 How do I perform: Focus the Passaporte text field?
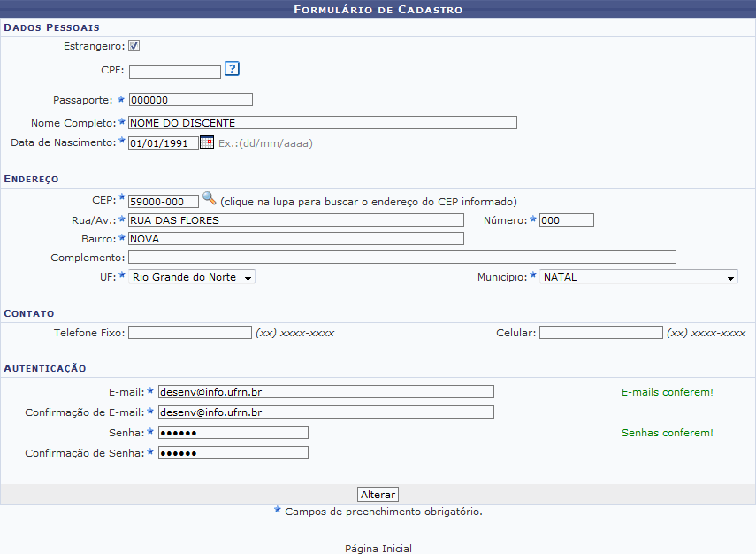coord(190,100)
